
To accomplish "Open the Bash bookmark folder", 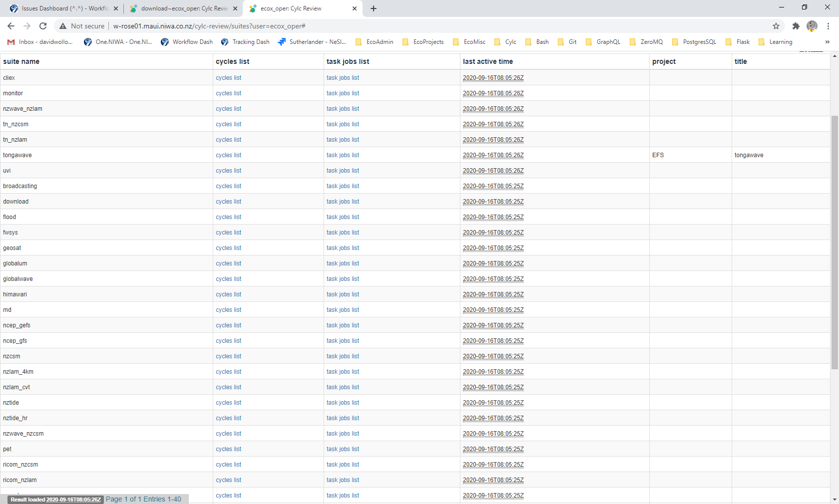I will point(537,42).
